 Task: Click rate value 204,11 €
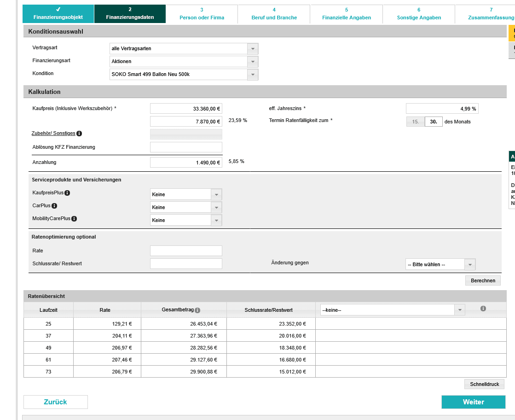click(x=122, y=336)
